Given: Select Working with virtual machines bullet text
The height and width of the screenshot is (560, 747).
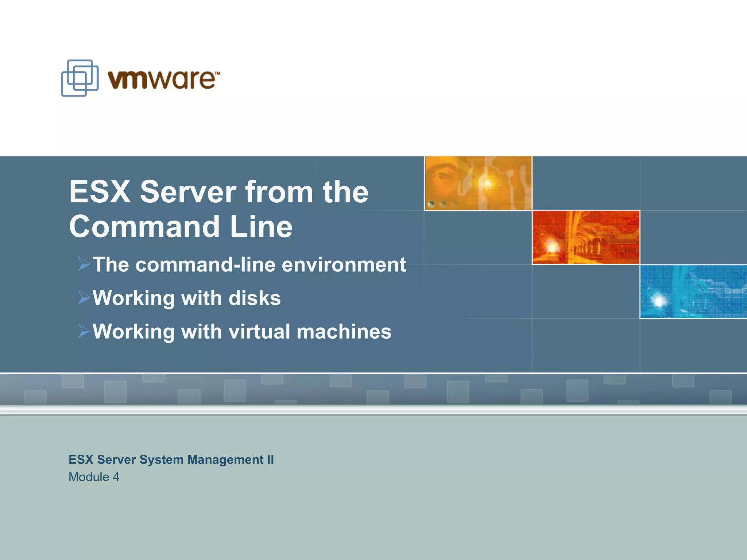Looking at the screenshot, I should click(242, 332).
